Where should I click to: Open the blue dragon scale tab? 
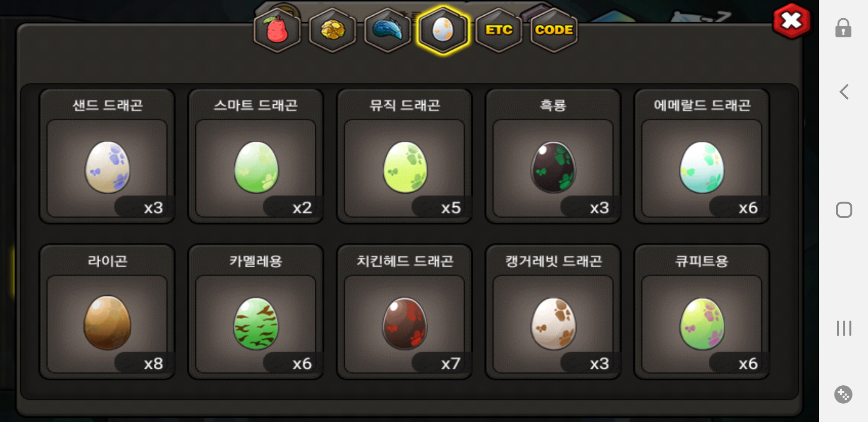(x=387, y=30)
